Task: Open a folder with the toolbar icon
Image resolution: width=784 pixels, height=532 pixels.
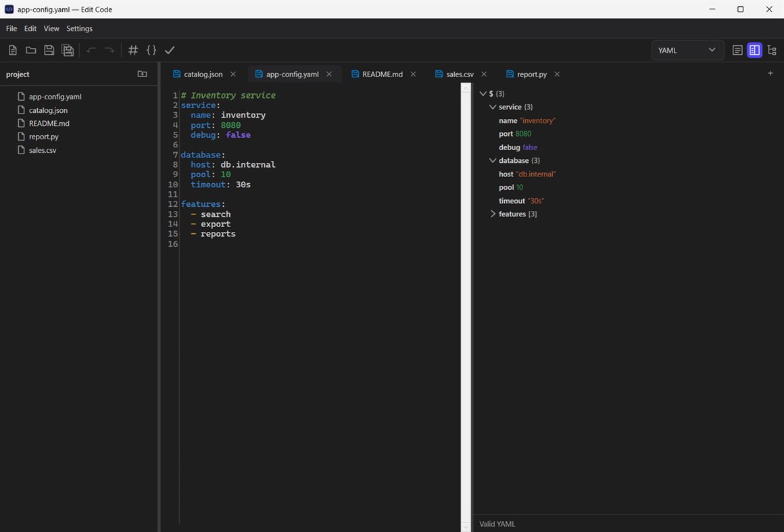Action: [31, 50]
